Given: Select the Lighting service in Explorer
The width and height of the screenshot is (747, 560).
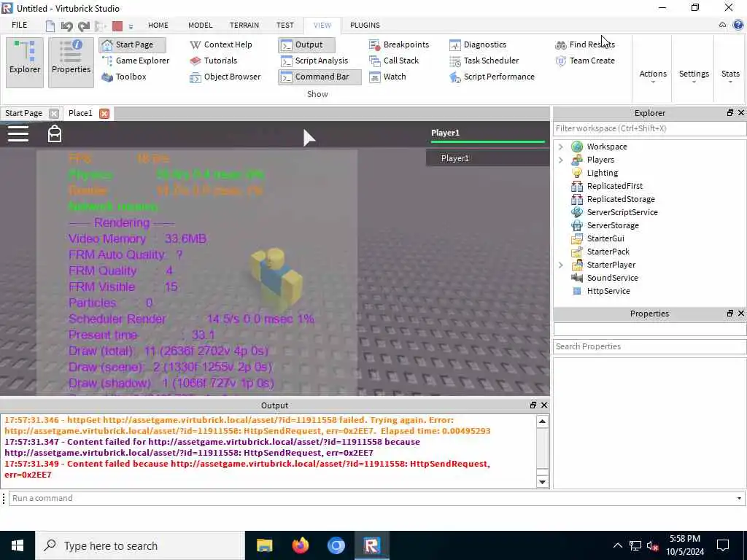Looking at the screenshot, I should 602,173.
